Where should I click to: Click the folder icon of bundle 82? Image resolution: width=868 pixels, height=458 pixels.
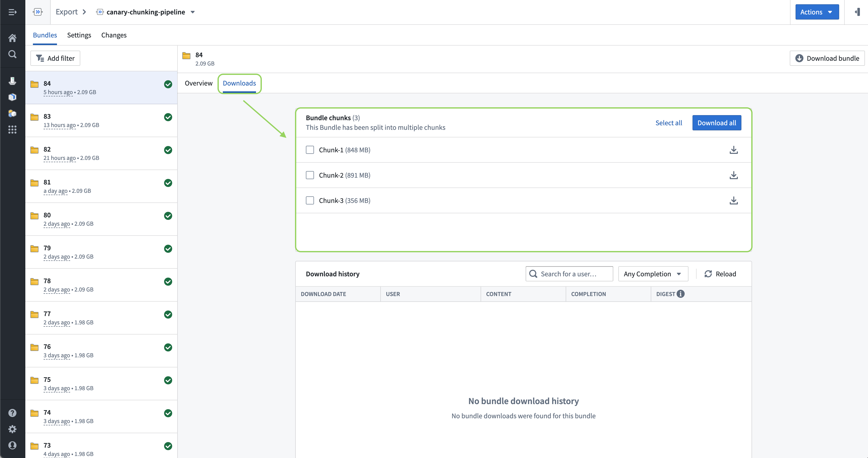tap(34, 150)
